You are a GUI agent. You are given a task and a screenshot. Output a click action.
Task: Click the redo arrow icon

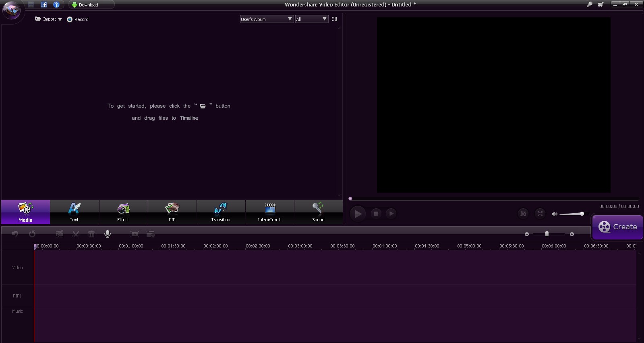click(x=32, y=234)
